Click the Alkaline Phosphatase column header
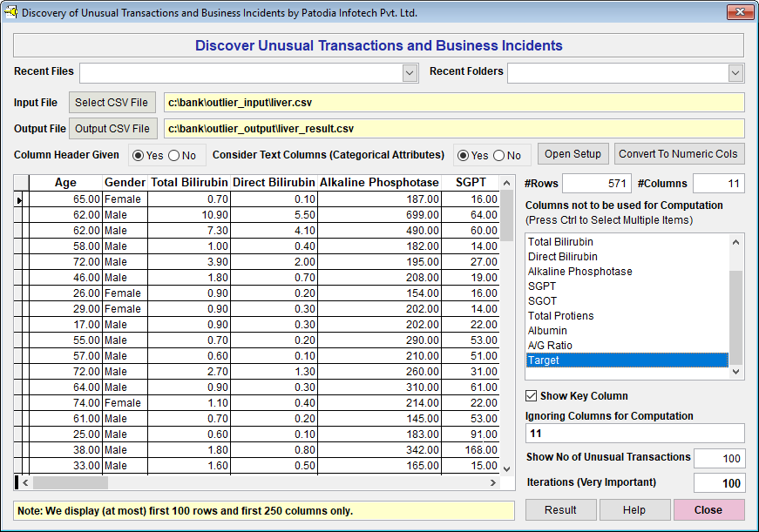 [379, 182]
